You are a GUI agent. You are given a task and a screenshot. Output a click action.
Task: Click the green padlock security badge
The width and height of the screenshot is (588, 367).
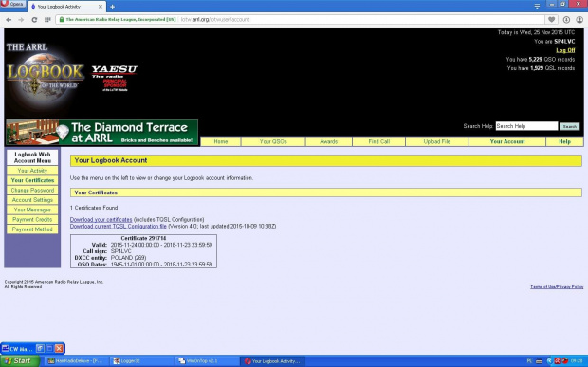pyautogui.click(x=118, y=20)
